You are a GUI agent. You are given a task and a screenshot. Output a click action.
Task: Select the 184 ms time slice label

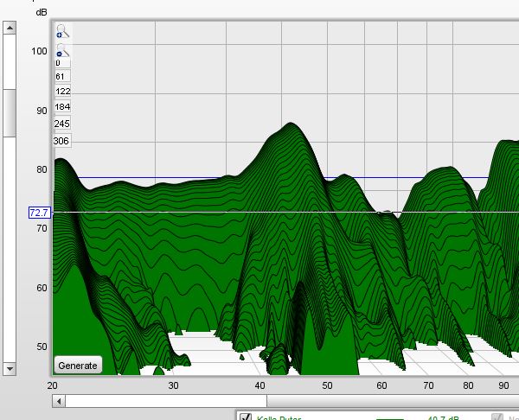pos(62,107)
